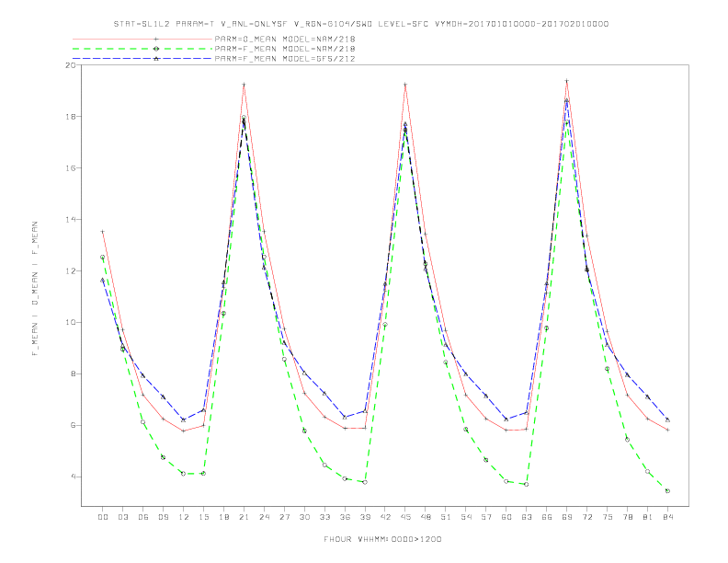
Task: Click x-axis tick label 15
Action: (204, 517)
